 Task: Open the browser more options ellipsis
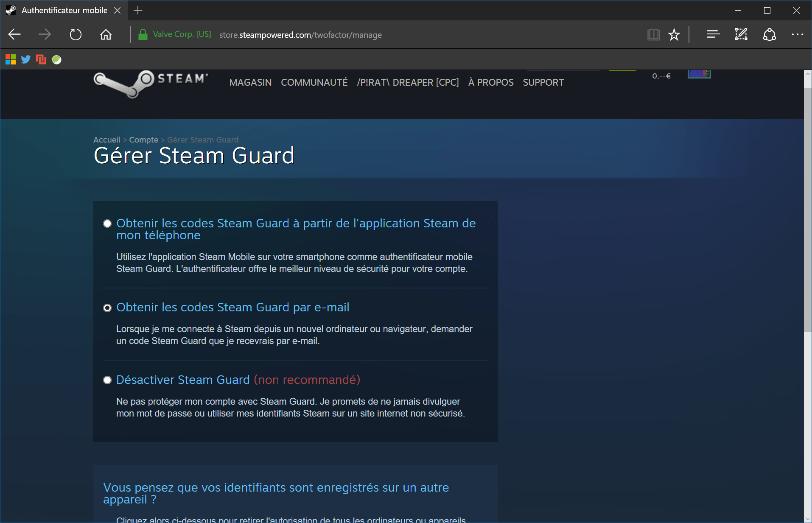797,35
